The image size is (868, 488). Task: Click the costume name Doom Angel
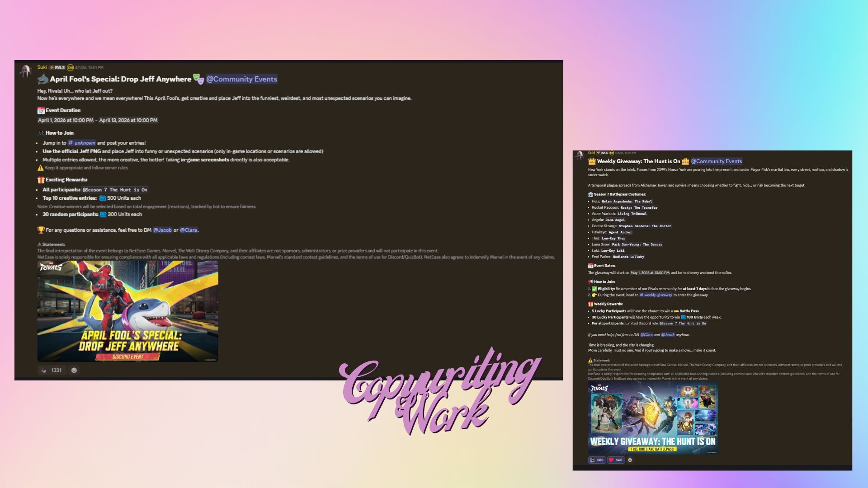click(615, 220)
